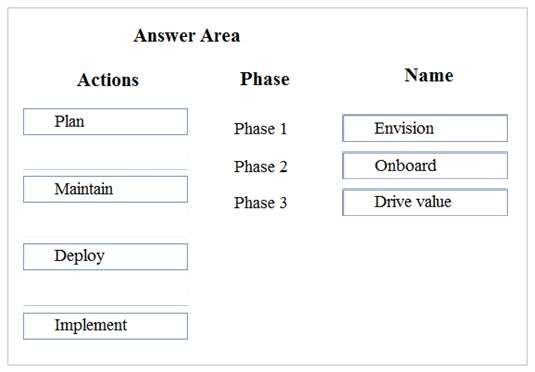Select the Envision name box
535x372 pixels.
point(425,128)
